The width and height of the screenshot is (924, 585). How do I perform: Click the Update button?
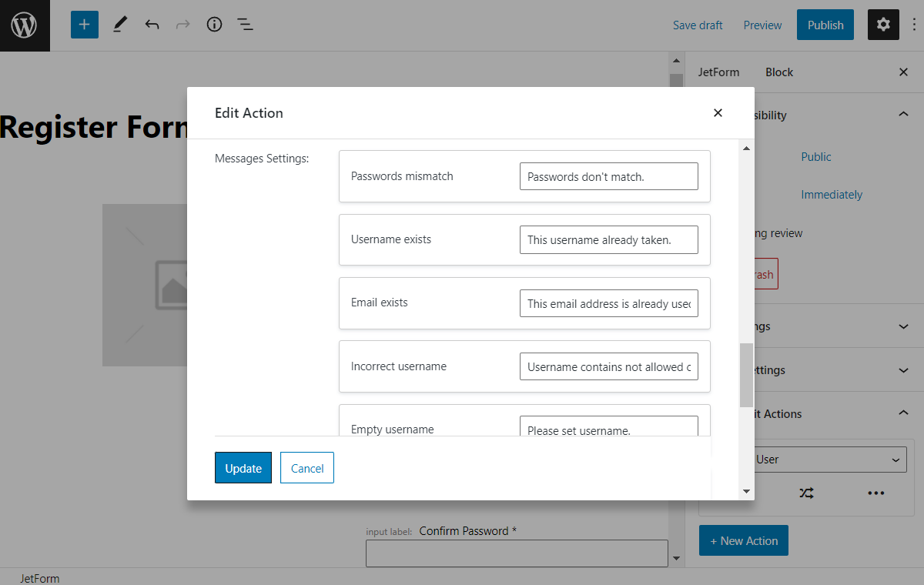point(243,468)
